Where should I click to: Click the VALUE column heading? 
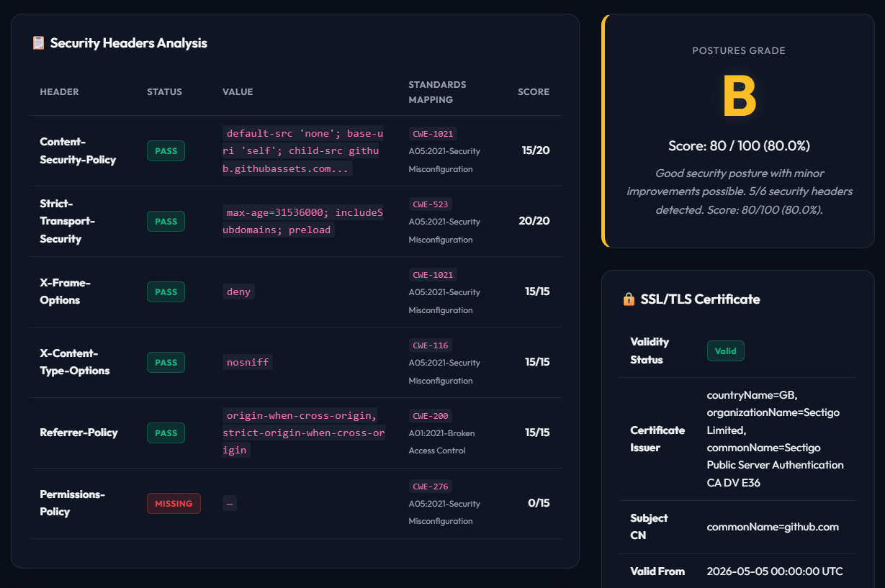pyautogui.click(x=238, y=92)
